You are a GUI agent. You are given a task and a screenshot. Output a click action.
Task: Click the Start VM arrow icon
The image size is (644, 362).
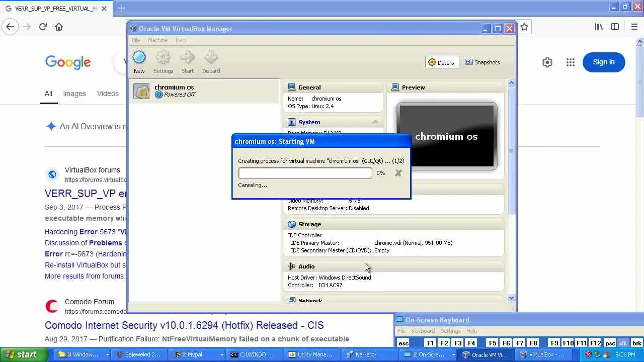click(x=188, y=57)
